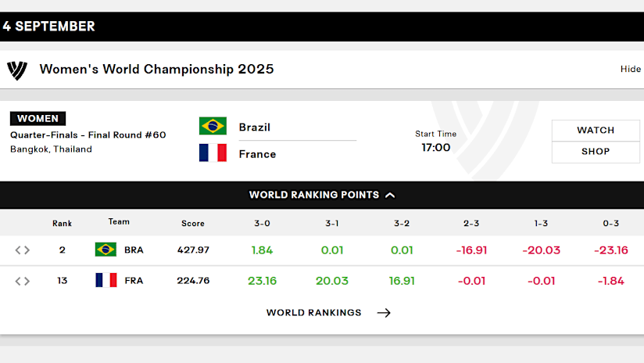Click the Quarter-Finals Final Round #60 text
Screen dimensions: 644x363
(x=88, y=135)
